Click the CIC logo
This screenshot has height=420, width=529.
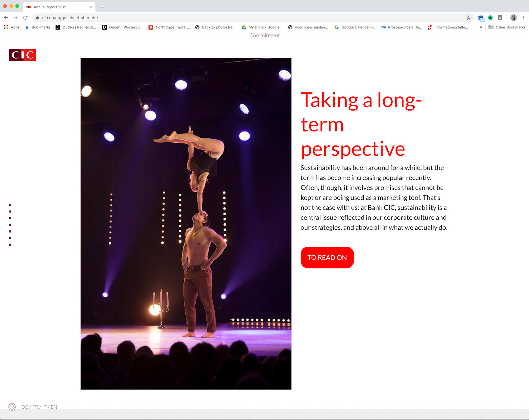click(22, 55)
